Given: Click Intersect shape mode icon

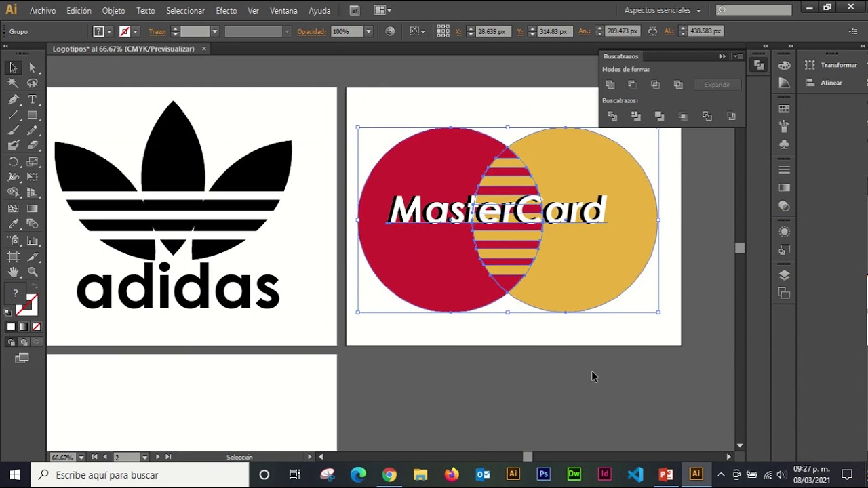Looking at the screenshot, I should coord(655,85).
